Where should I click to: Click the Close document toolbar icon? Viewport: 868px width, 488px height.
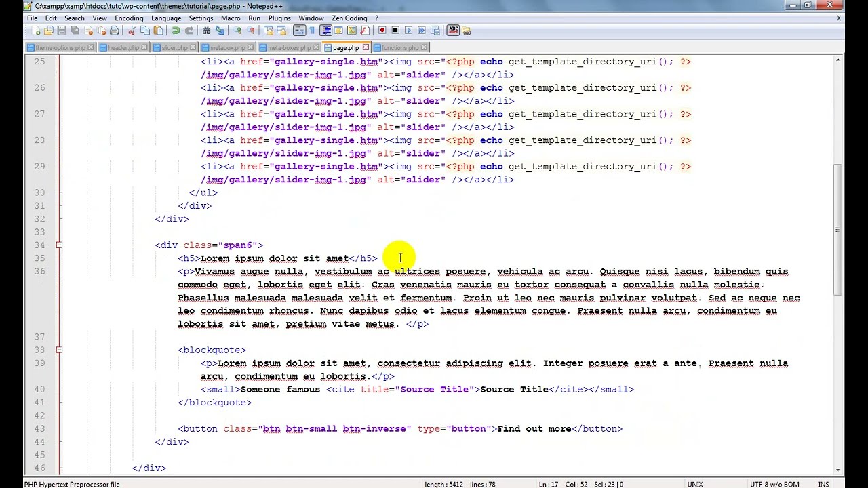88,30
